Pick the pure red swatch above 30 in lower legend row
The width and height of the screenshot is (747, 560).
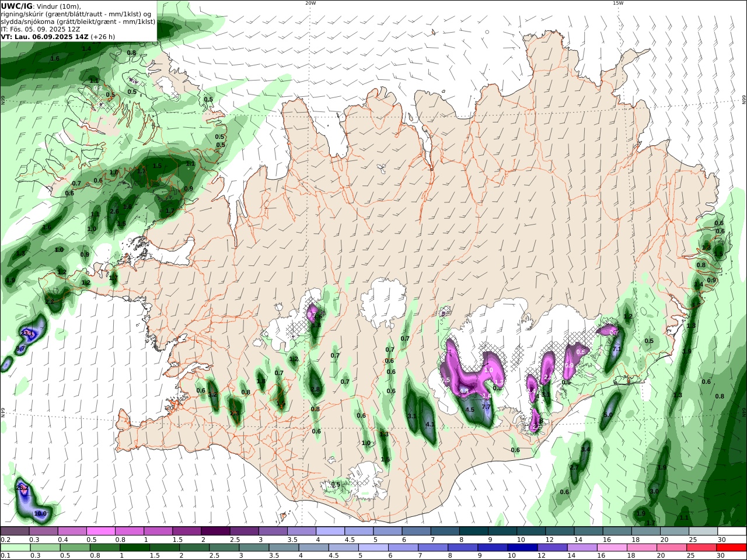pyautogui.click(x=731, y=548)
